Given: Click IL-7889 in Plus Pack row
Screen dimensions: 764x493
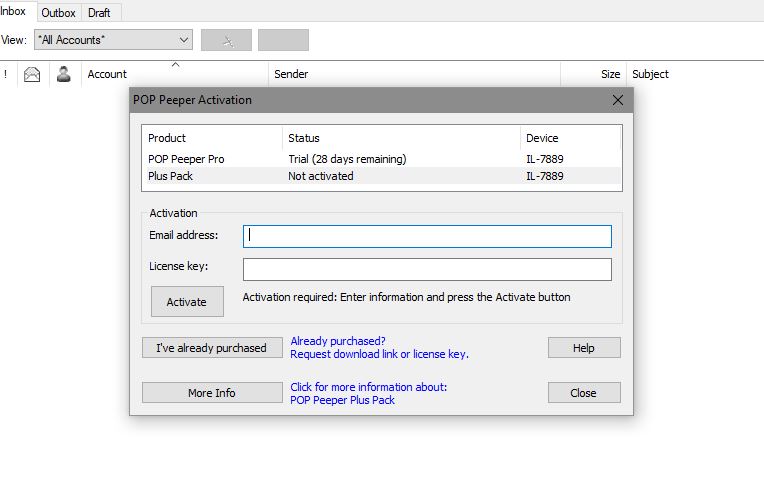Looking at the screenshot, I should pos(545,176).
